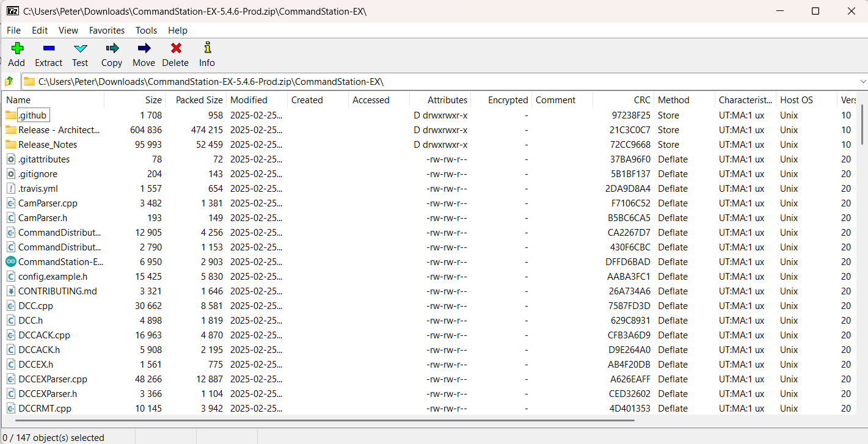The image size is (868, 444).
Task: Click the green Add plus icon
Action: coord(17,48)
